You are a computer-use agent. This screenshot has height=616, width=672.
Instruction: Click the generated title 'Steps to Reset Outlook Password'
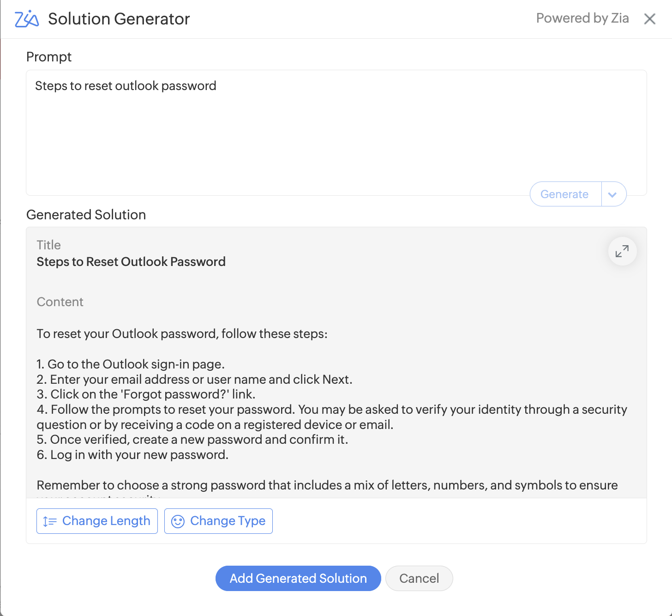coord(131,262)
